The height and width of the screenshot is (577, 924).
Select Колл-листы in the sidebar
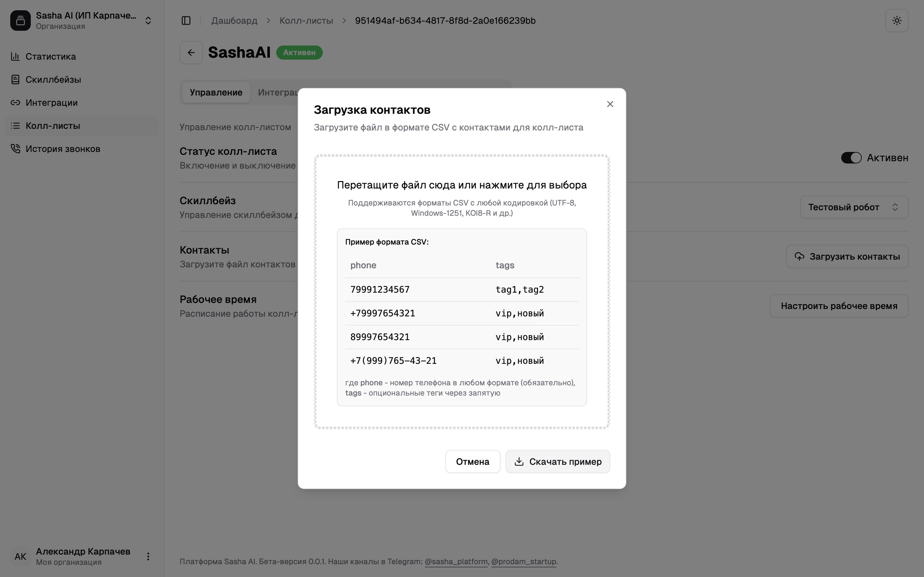coord(53,126)
